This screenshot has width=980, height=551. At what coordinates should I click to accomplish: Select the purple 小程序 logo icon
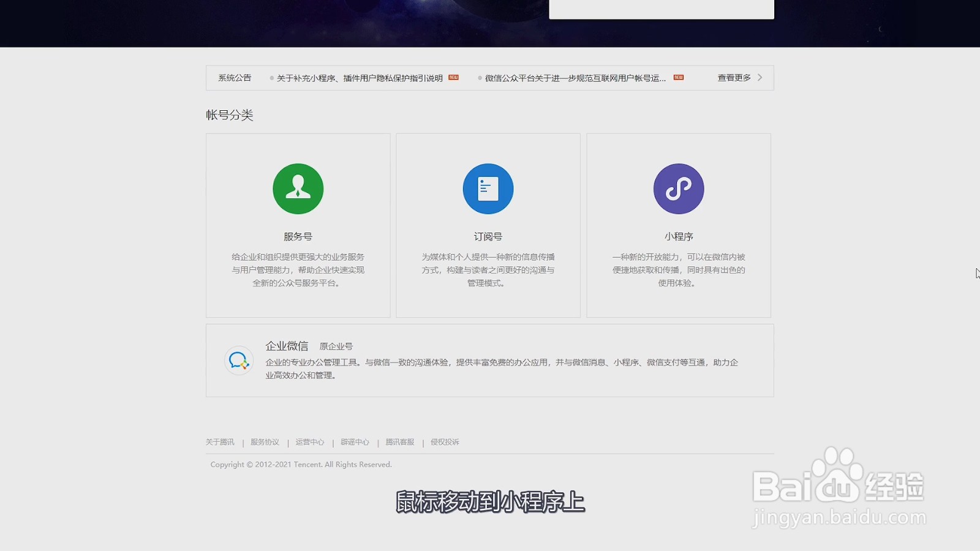[x=678, y=189]
